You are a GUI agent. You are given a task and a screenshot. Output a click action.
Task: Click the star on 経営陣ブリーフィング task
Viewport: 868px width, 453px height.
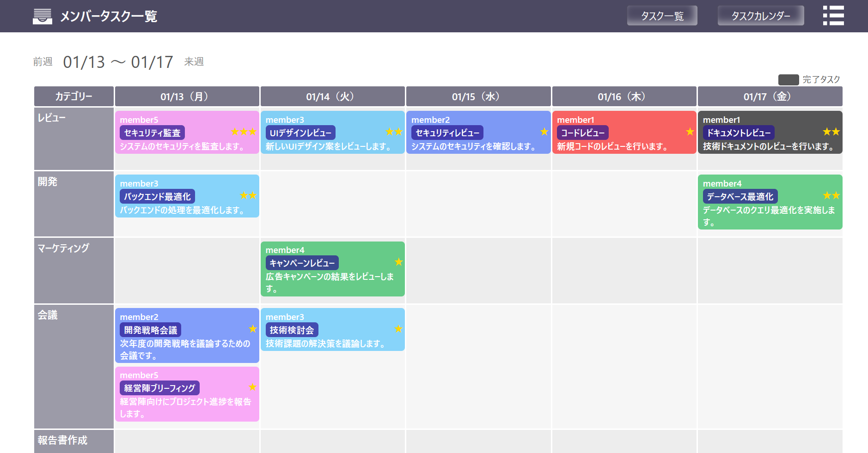(252, 387)
